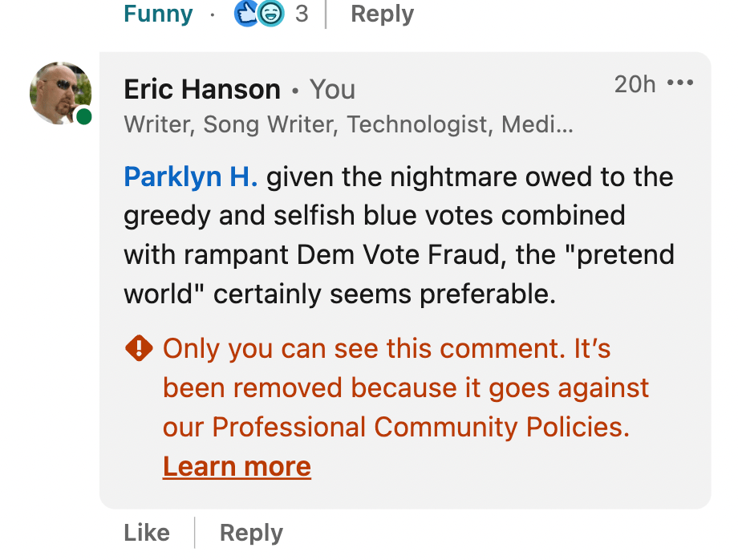Click the Eric Hanson name link
Viewport: 738px width, 560px height.
pos(202,90)
